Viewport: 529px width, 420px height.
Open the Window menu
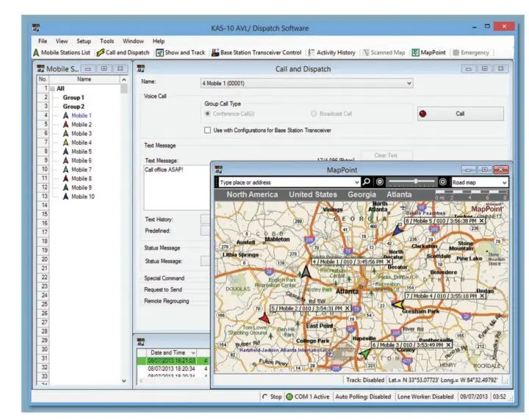pos(133,41)
